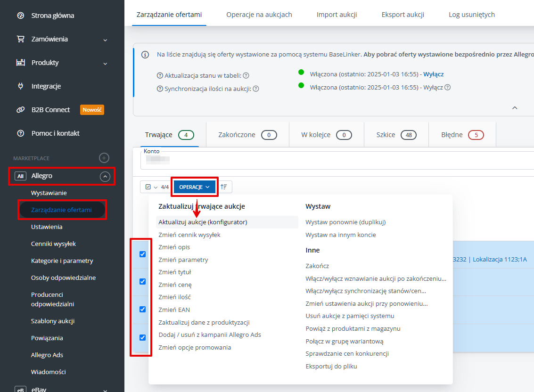The image size is (534, 392).
Task: Collapse the info banner with the up chevron
Action: click(x=515, y=107)
